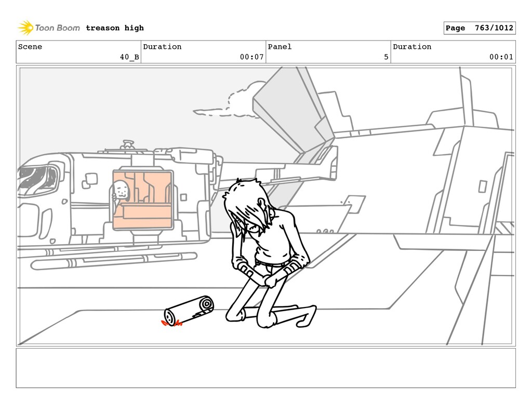This screenshot has height=412, width=532.
Task: Click the orange-tinted vehicle window in the drawing
Action: pos(142,200)
